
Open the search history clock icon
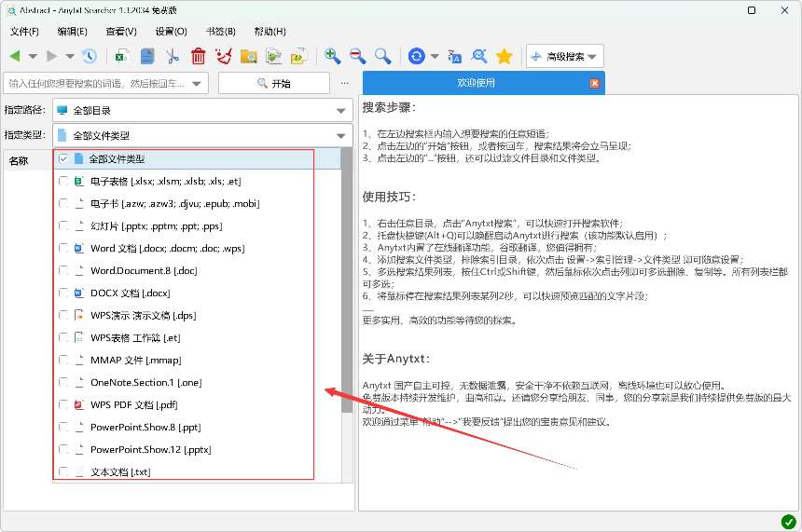pyautogui.click(x=90, y=56)
